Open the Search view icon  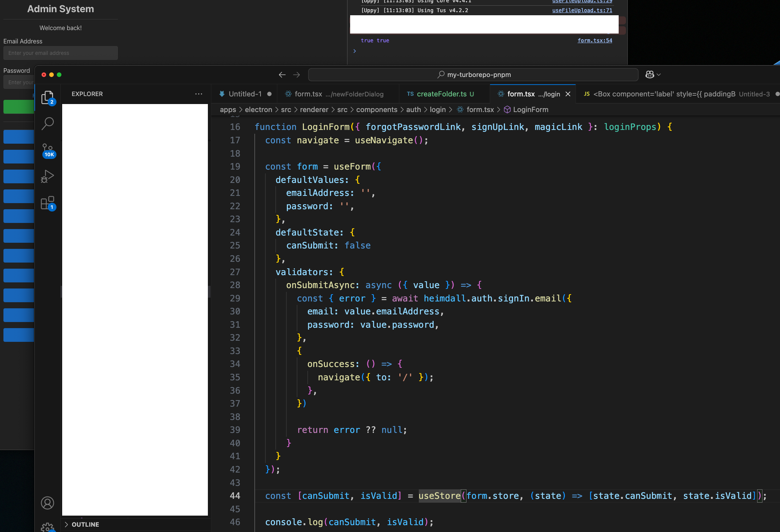pyautogui.click(x=47, y=123)
